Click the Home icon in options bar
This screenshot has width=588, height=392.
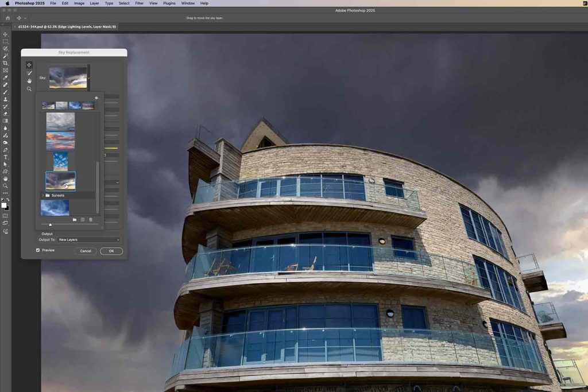(x=7, y=18)
